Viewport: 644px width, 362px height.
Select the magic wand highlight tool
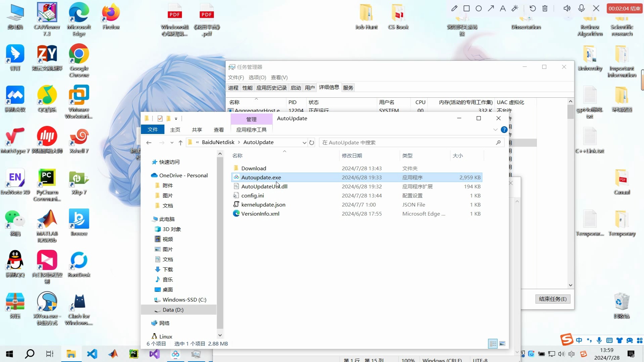click(515, 8)
